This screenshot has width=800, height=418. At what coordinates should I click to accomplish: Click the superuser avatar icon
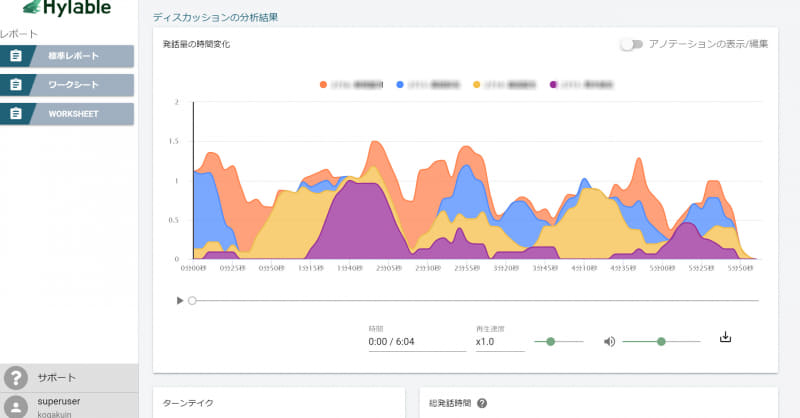coord(16,406)
